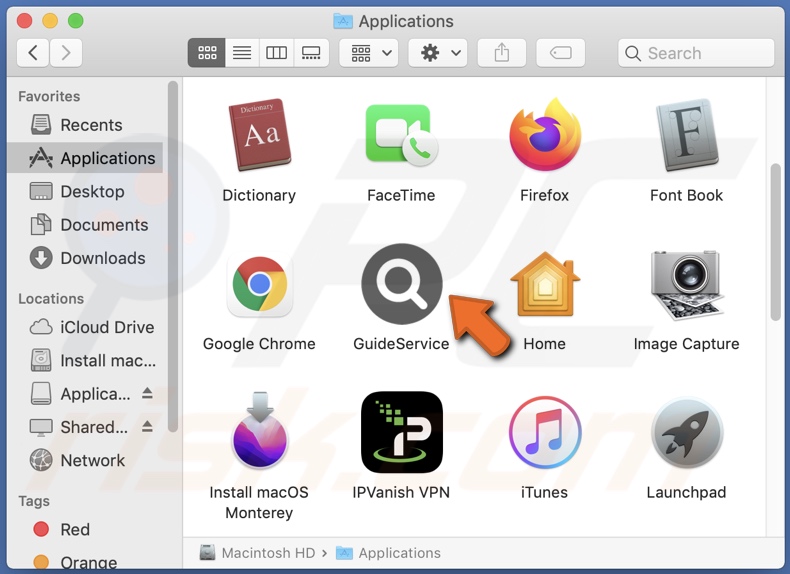Select the Google Chrome app icon
Screen dimensions: 790x574
(259, 285)
